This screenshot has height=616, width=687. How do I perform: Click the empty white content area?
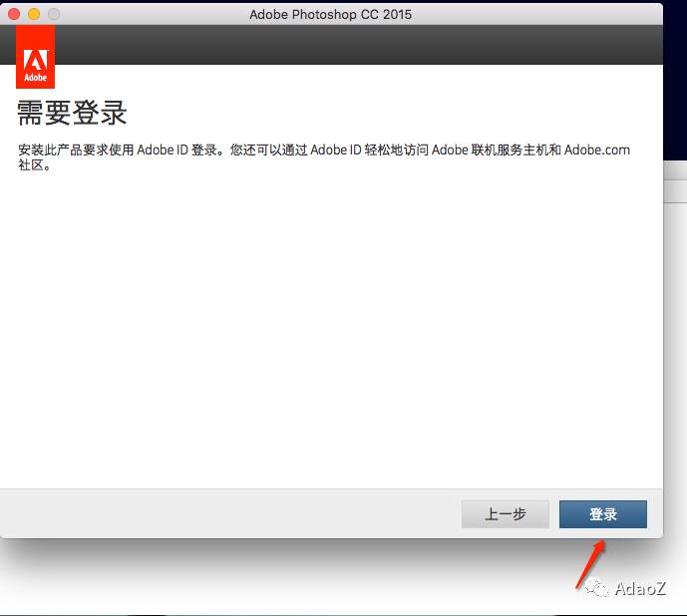click(331, 329)
